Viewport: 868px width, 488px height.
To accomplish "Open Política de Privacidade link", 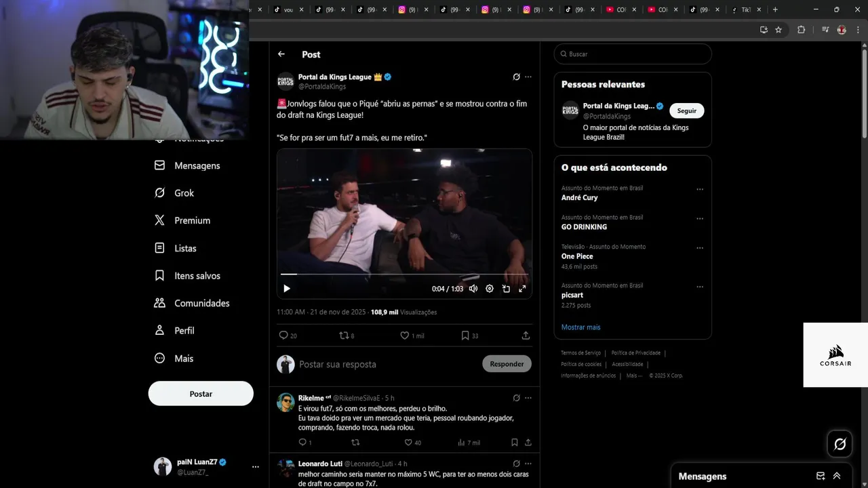I will tap(635, 353).
